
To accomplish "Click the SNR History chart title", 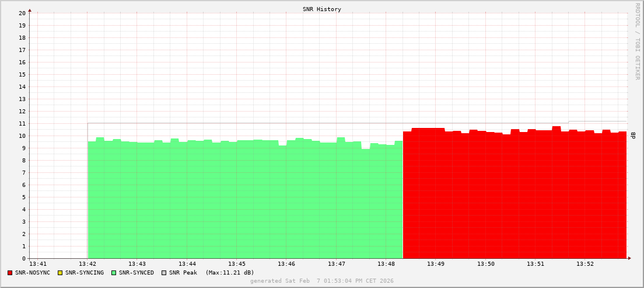I will [x=322, y=9].
